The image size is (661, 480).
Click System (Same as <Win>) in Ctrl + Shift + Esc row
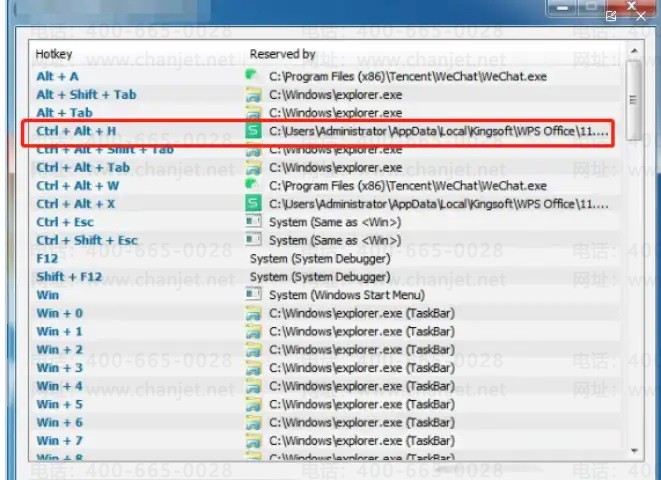point(335,240)
